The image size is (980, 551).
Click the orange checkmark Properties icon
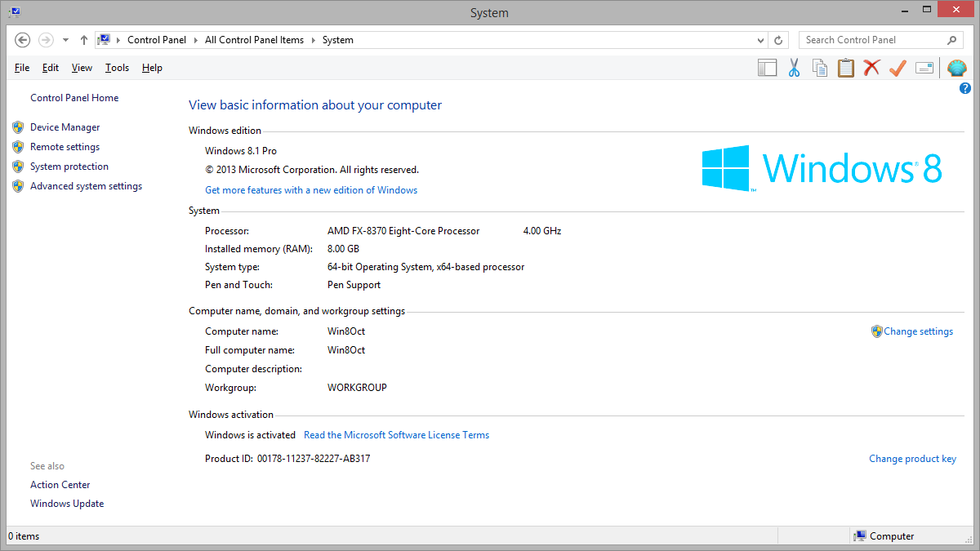coord(898,68)
